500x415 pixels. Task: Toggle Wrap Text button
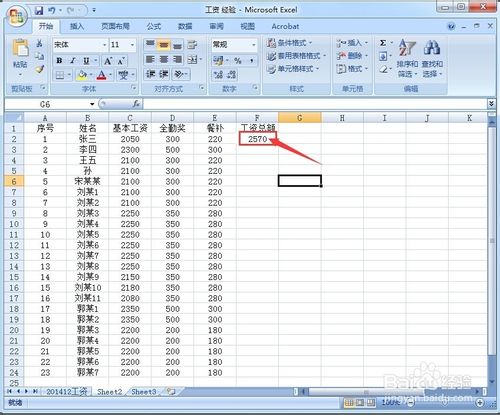[192, 45]
